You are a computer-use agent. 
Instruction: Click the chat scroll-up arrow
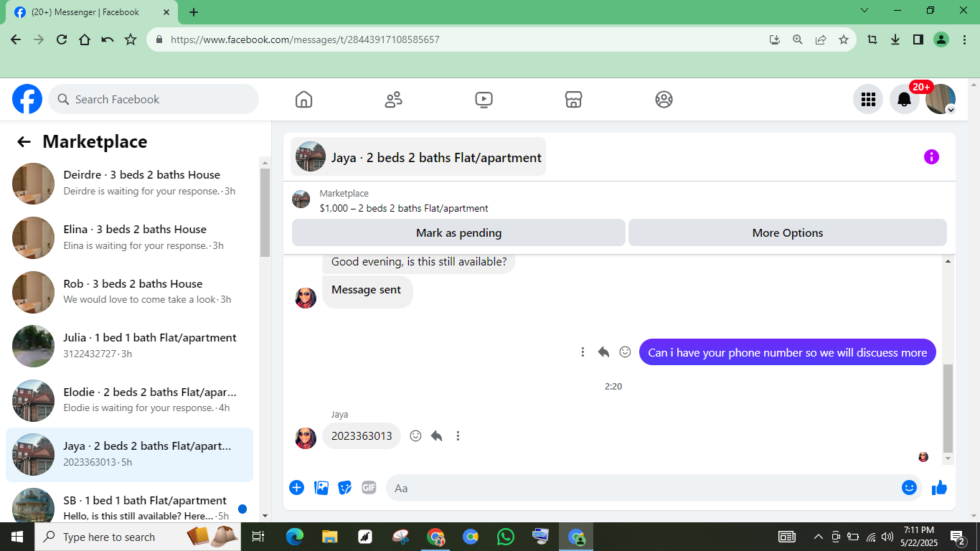[948, 262]
